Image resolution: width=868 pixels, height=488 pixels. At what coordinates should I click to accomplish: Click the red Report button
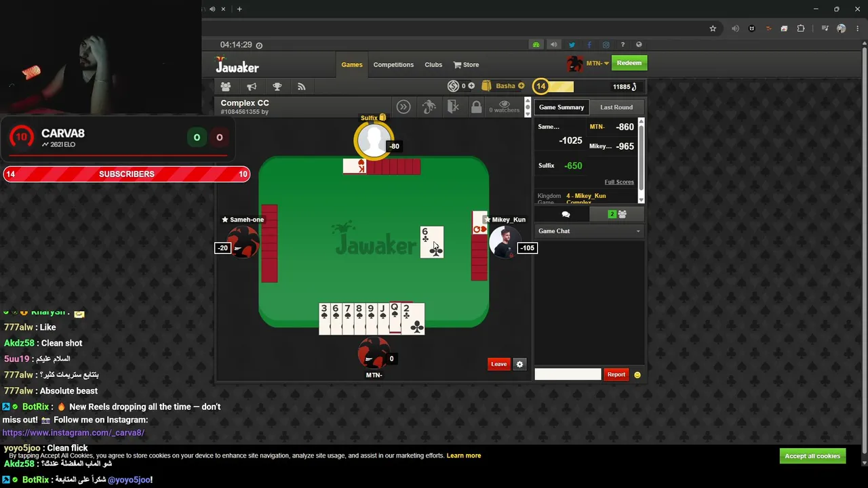tap(616, 374)
